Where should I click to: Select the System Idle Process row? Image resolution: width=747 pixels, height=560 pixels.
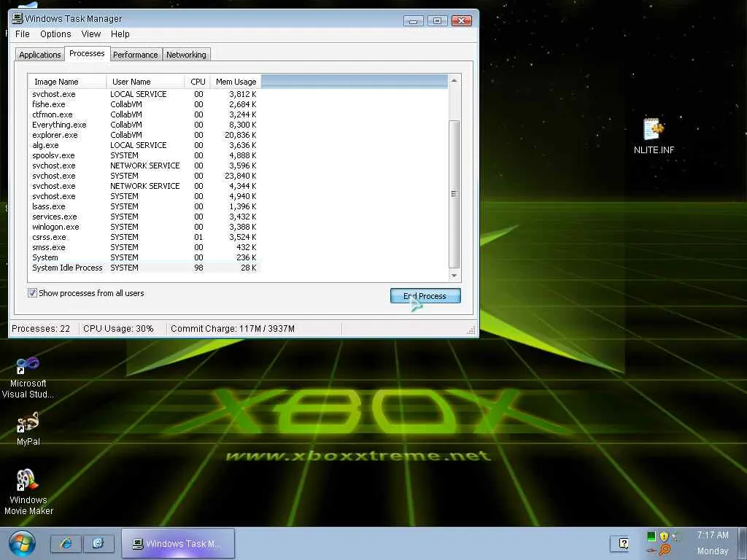coord(145,268)
